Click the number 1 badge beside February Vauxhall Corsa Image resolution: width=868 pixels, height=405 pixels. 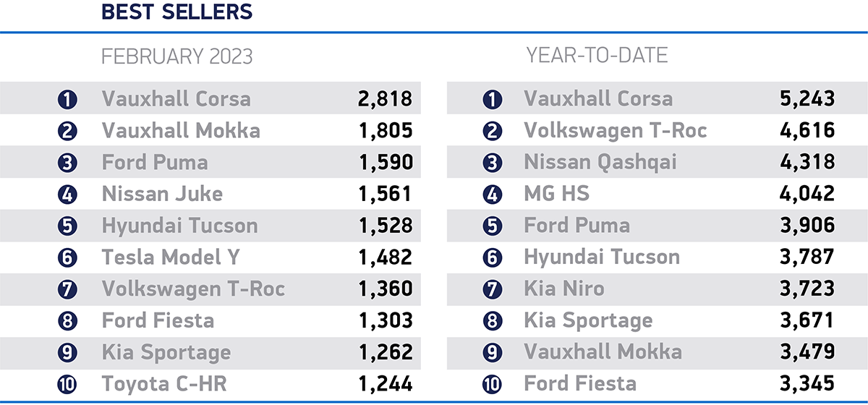[67, 99]
